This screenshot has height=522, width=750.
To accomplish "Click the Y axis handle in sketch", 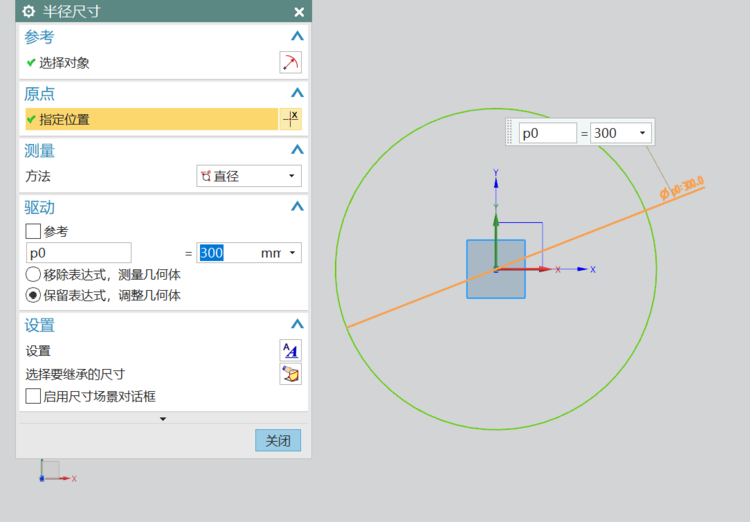I will coord(496,181).
